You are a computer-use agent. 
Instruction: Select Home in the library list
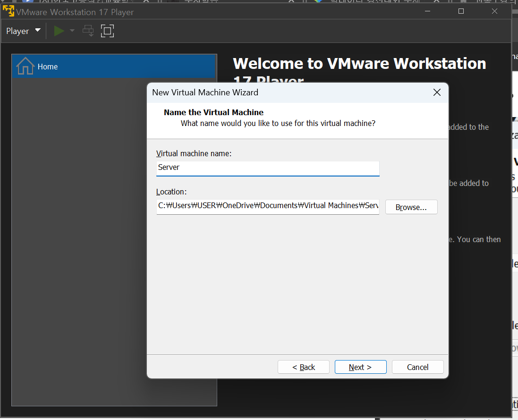pos(114,67)
